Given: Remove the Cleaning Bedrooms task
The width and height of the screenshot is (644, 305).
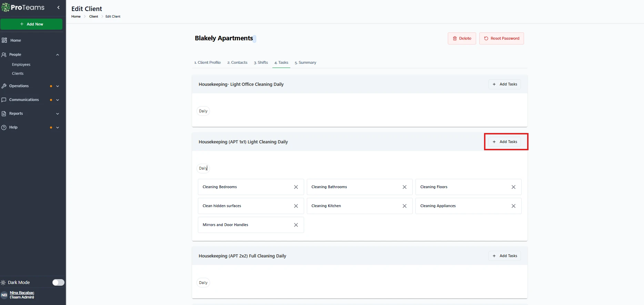Looking at the screenshot, I should pos(296,187).
